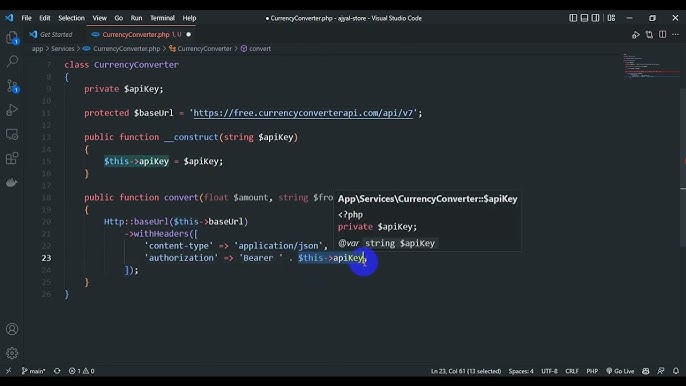
Task: Click the minimap code overview
Action: [651, 66]
